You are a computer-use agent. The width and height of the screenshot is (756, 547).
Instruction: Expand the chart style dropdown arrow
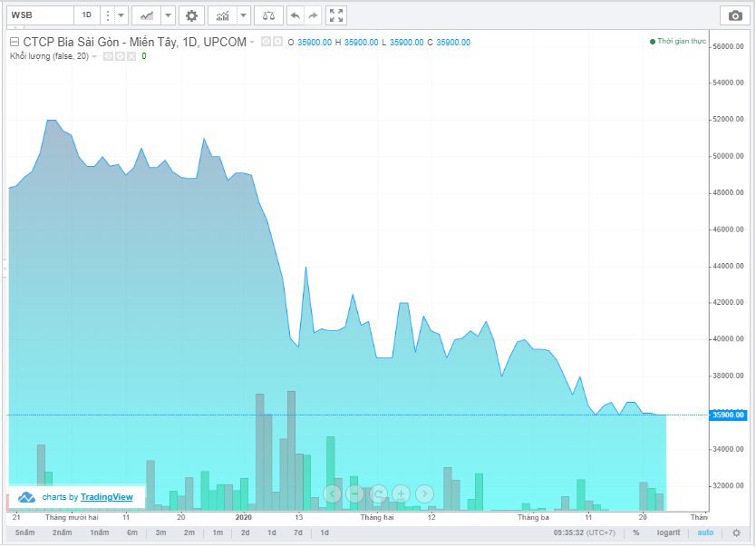pyautogui.click(x=168, y=15)
